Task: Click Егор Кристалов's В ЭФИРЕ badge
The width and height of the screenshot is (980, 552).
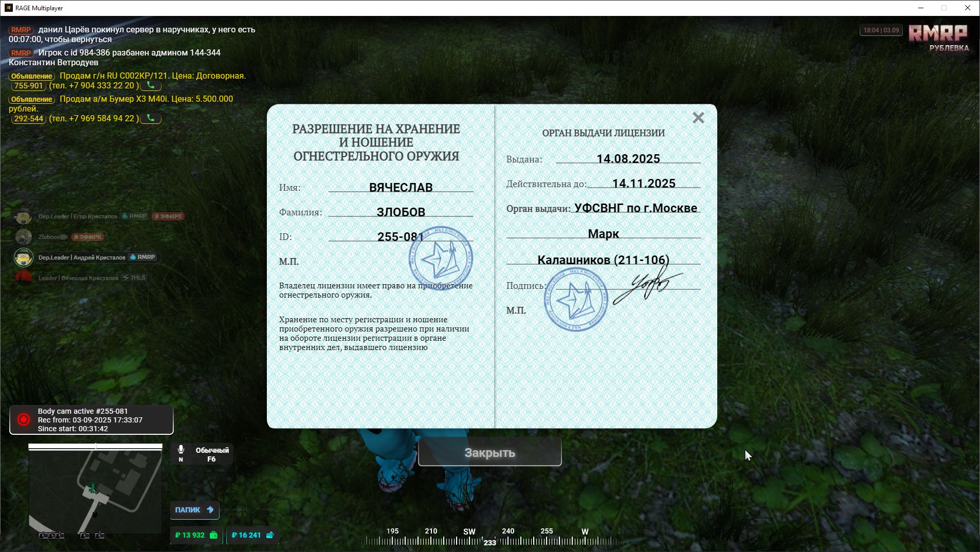Action: 168,216
